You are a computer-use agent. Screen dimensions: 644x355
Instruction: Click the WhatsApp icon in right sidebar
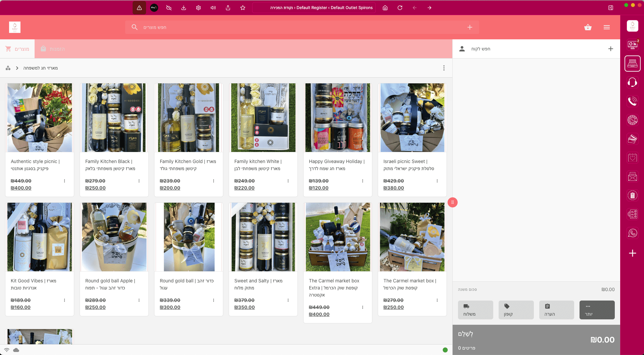click(632, 233)
